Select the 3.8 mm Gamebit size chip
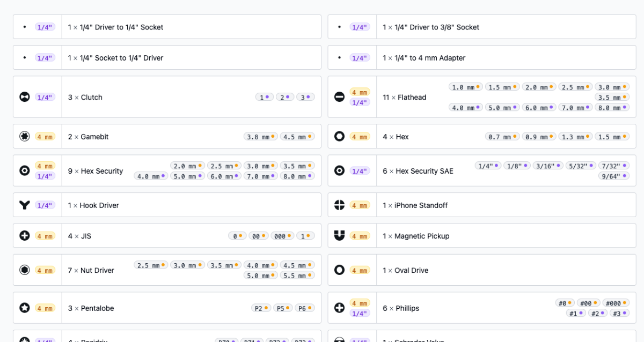This screenshot has width=644, height=342. (260, 137)
